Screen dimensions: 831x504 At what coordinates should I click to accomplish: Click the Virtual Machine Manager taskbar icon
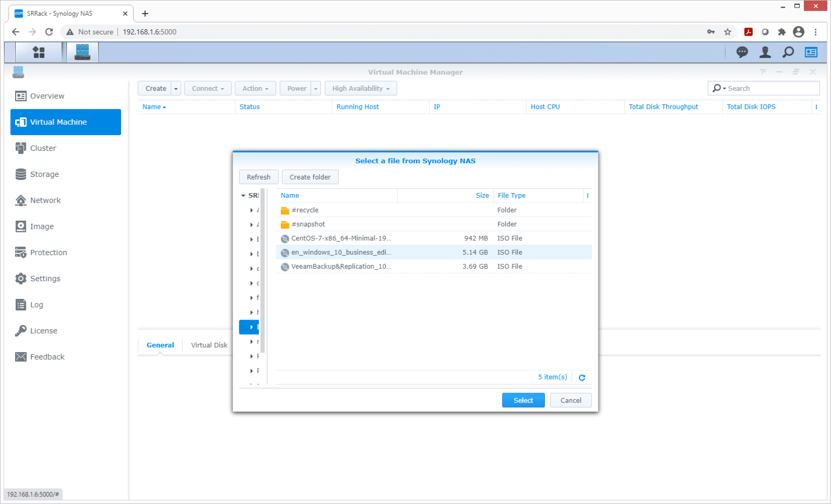click(82, 52)
